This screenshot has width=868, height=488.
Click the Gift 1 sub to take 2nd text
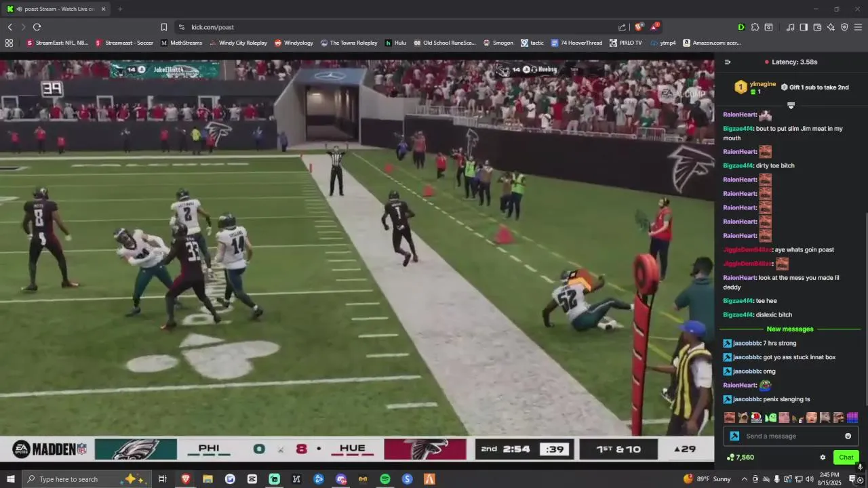click(818, 87)
